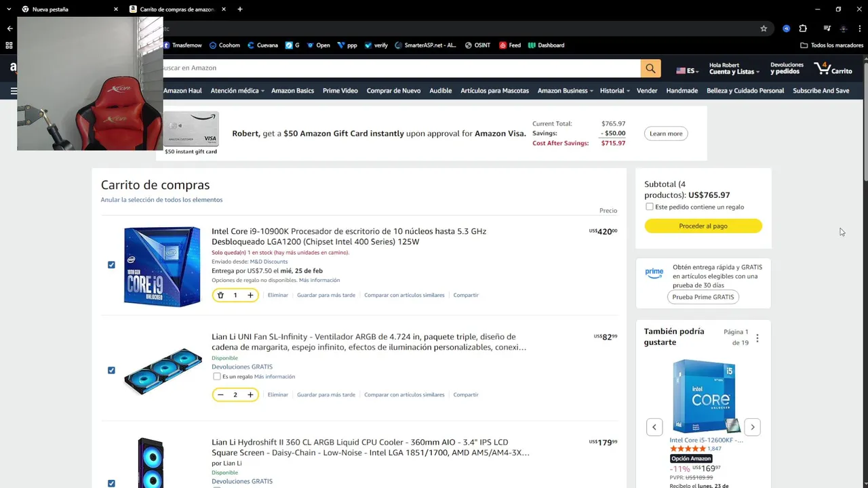This screenshot has width=868, height=488.
Task: Expand the Amazon Business dropdown
Action: point(566,91)
